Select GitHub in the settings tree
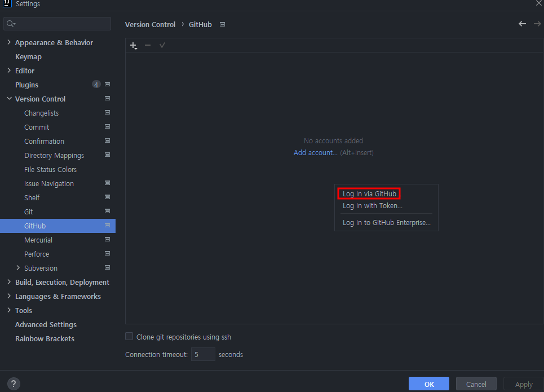The image size is (544, 392). pyautogui.click(x=58, y=226)
